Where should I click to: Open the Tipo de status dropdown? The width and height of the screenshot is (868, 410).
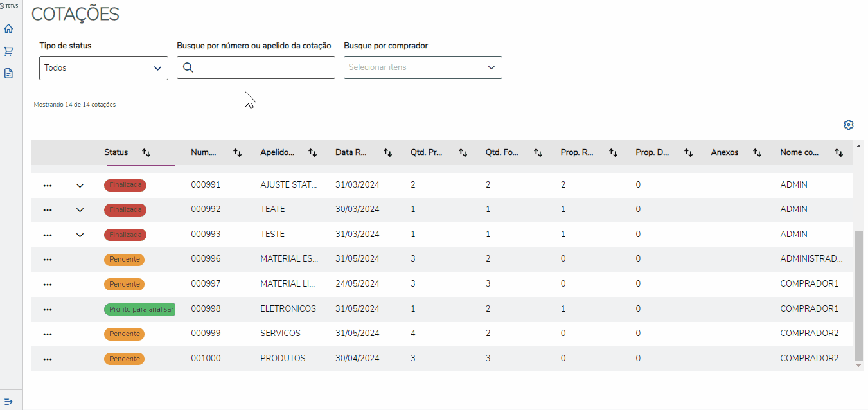[x=103, y=67]
